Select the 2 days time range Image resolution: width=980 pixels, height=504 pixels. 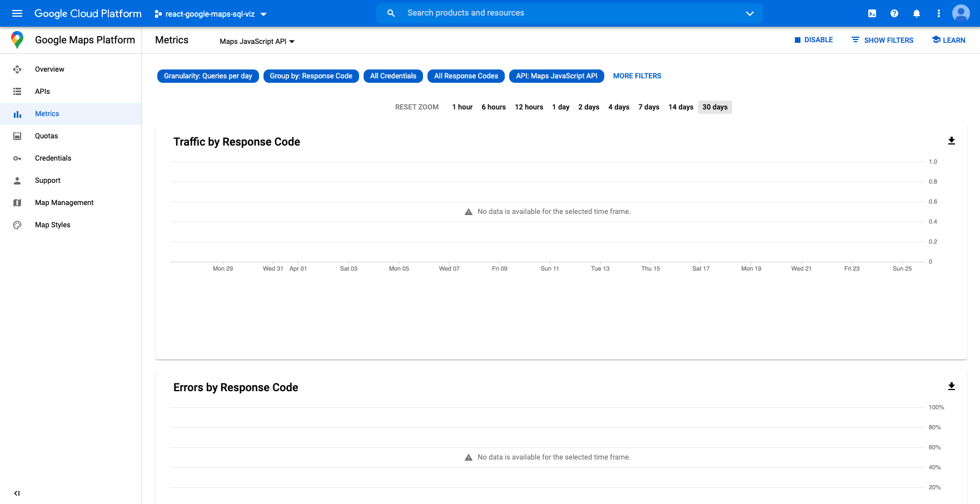click(589, 107)
